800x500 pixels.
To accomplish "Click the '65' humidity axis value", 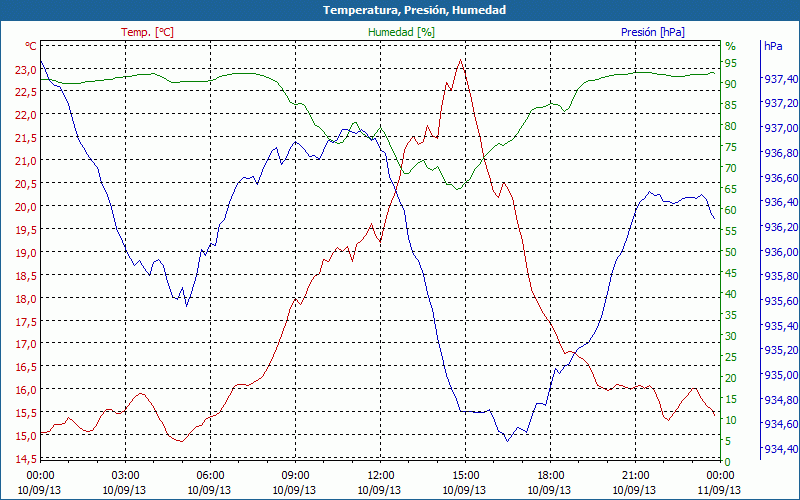I will [731, 189].
